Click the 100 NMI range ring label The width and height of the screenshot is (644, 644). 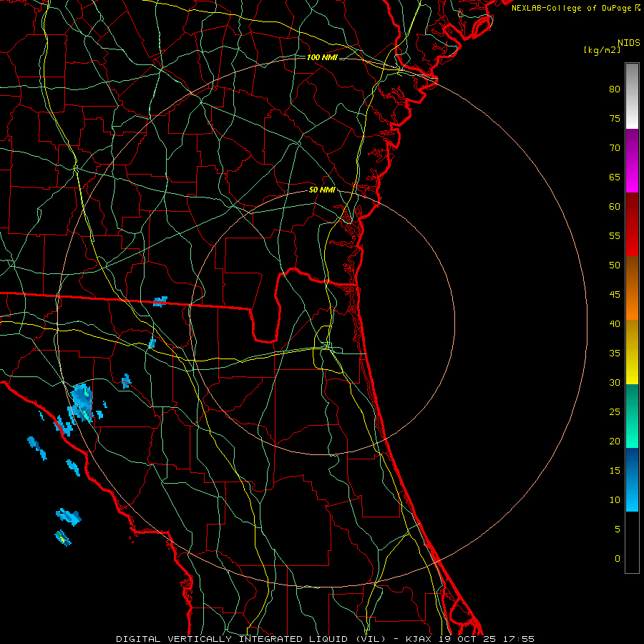[323, 57]
